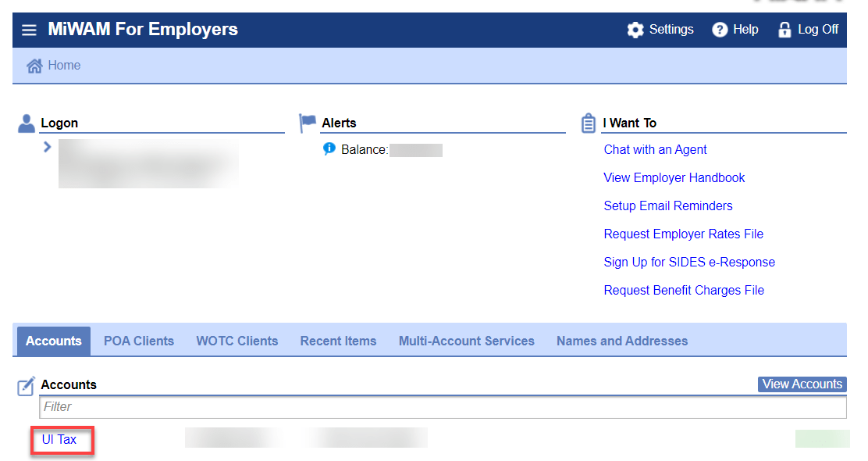This screenshot has width=868, height=461.
Task: Click the Log Off padlock icon
Action: click(784, 30)
